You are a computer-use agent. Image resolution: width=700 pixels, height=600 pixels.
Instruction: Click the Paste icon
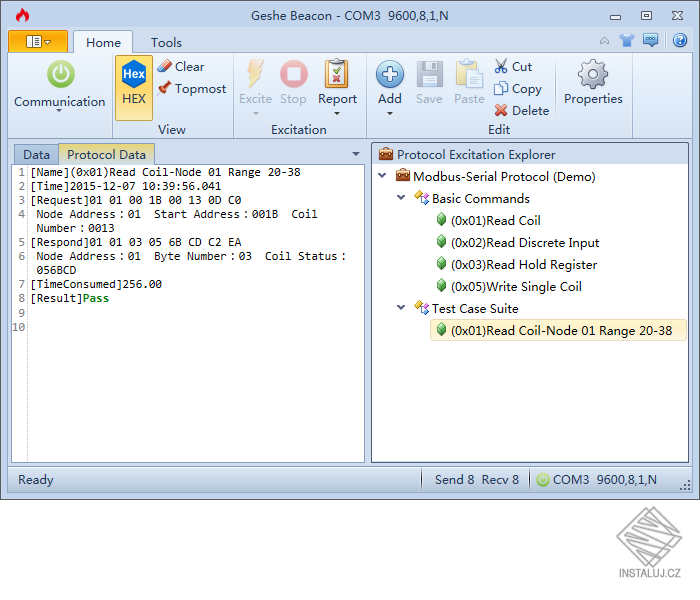[469, 74]
